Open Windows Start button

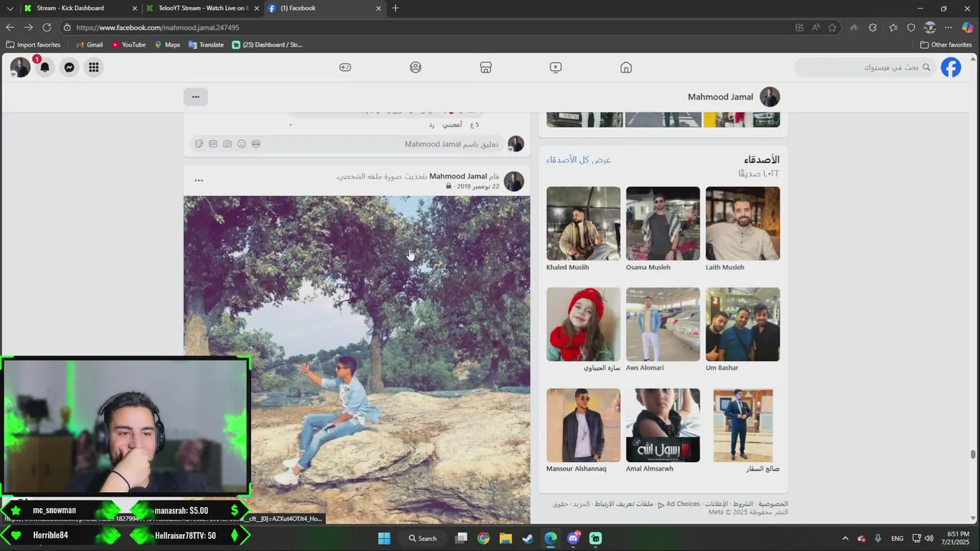click(384, 538)
